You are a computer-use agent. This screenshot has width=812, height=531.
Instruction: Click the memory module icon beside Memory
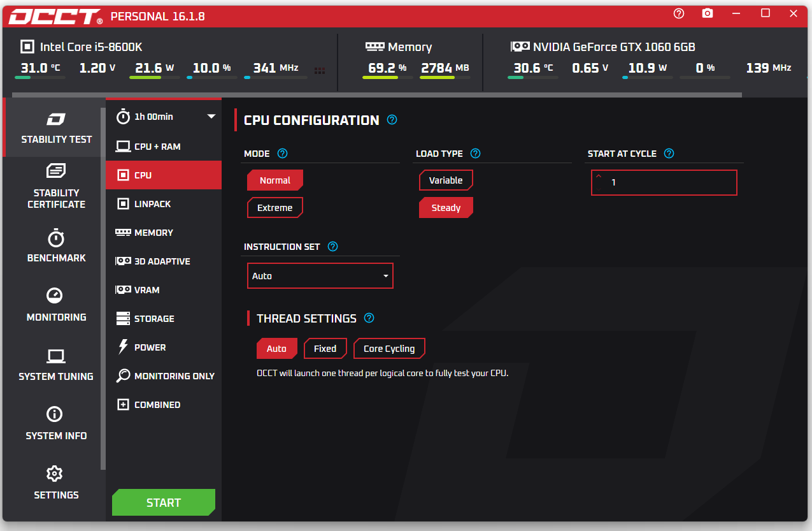pos(374,47)
